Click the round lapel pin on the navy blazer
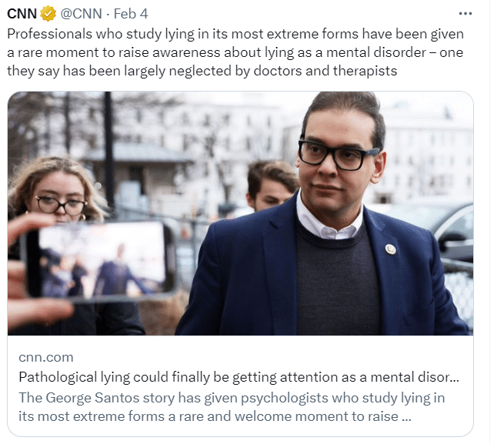The image size is (504, 444). click(x=389, y=249)
